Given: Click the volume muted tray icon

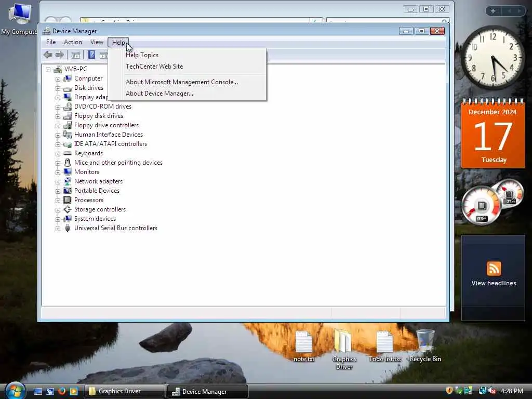Looking at the screenshot, I should coord(492,391).
